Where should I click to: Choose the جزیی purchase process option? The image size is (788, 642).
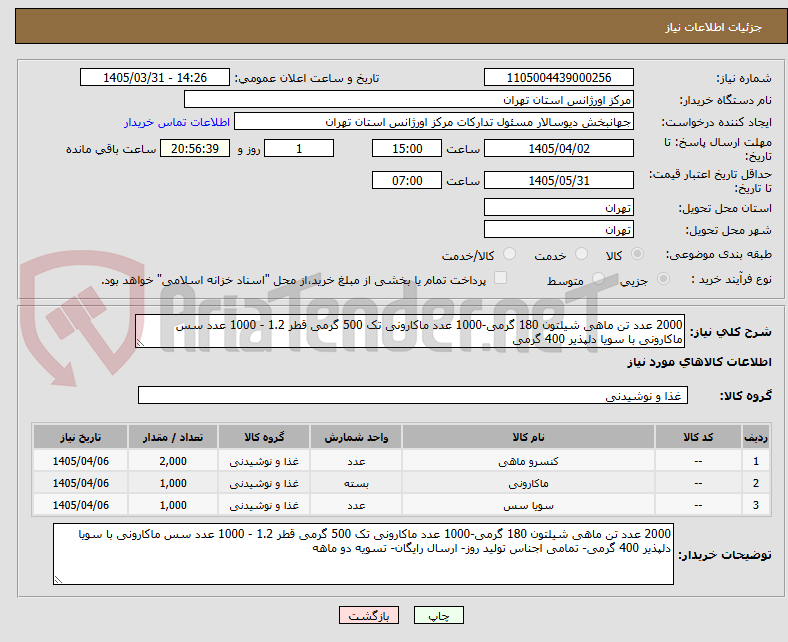[x=663, y=279]
